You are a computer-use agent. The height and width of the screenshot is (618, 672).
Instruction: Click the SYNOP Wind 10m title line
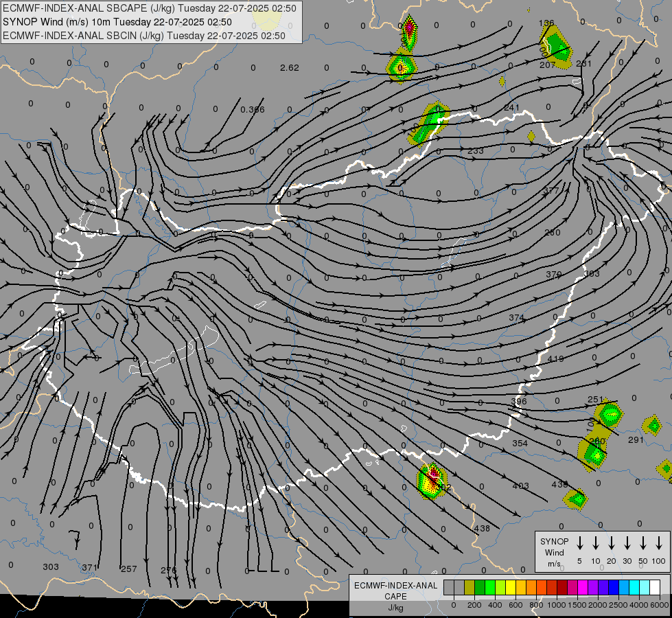(117, 22)
